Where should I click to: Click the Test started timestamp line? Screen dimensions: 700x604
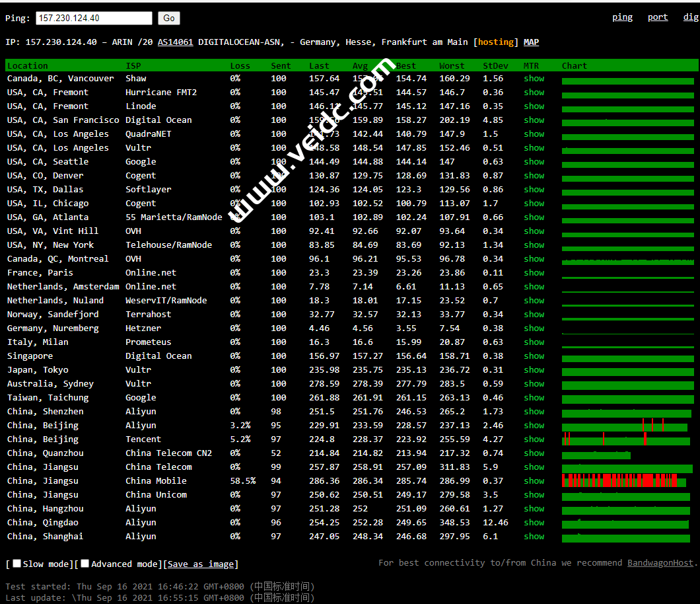160,586
